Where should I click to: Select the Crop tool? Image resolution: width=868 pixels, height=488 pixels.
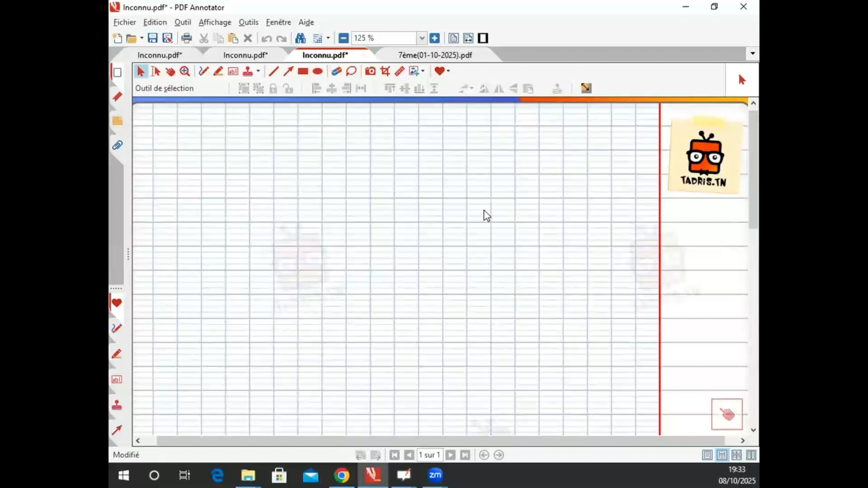[385, 71]
